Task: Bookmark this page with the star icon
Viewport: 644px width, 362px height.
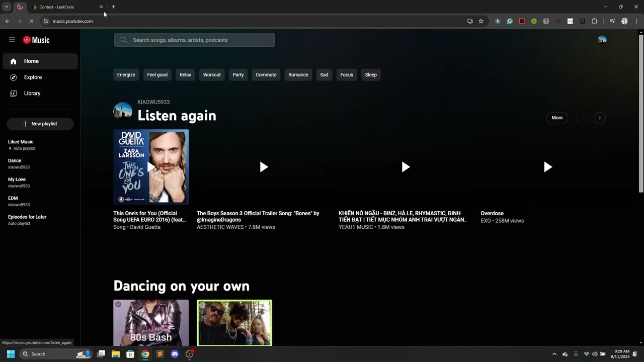Action: (481, 21)
